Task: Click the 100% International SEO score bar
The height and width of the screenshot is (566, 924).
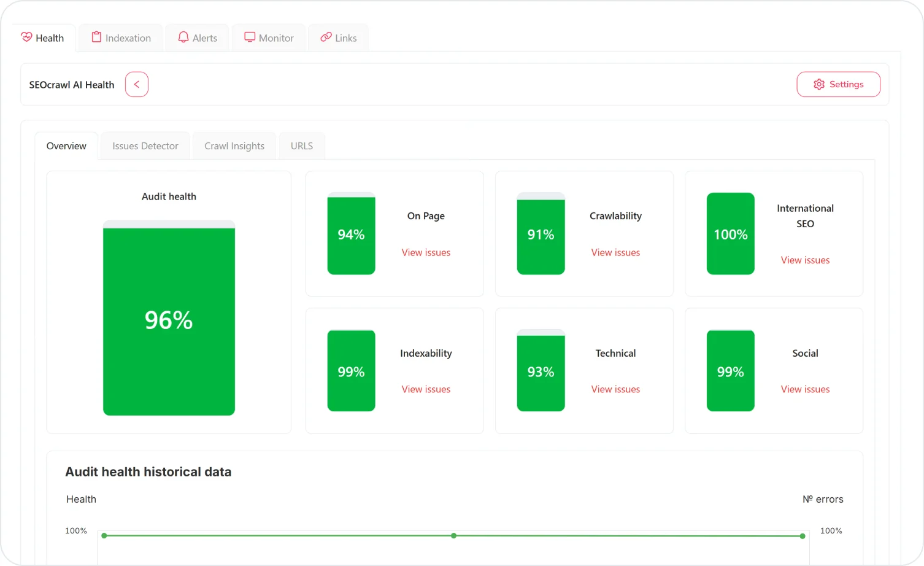Action: pos(730,234)
